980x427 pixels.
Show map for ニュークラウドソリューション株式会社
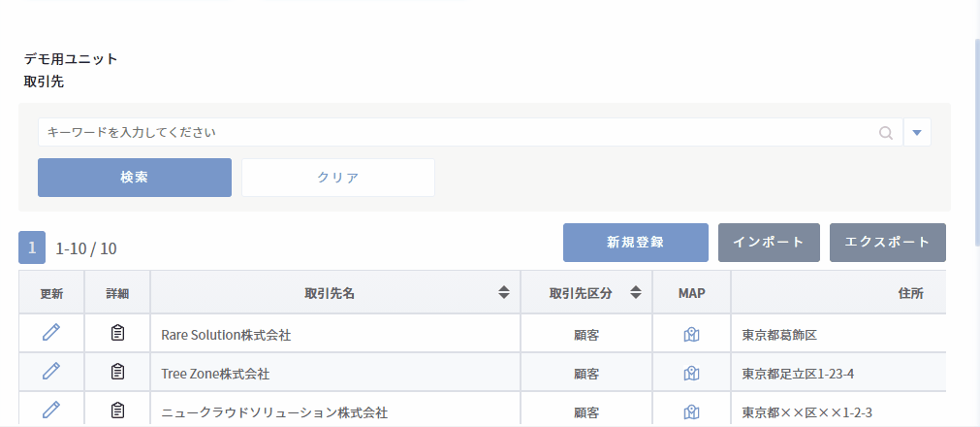coord(691,412)
